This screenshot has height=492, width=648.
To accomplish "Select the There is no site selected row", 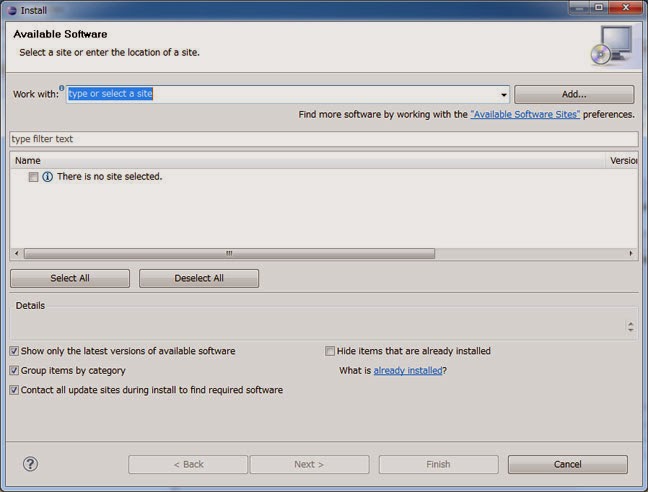I will click(324, 177).
